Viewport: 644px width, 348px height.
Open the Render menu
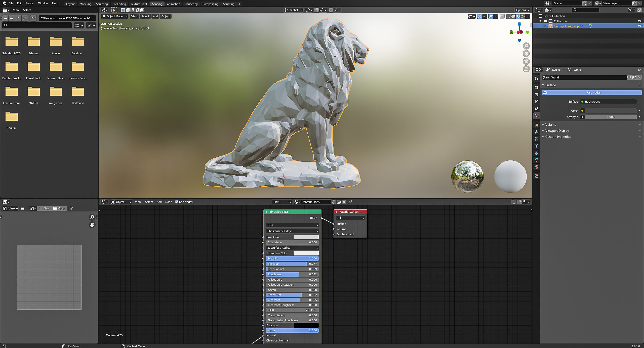[x=30, y=3]
